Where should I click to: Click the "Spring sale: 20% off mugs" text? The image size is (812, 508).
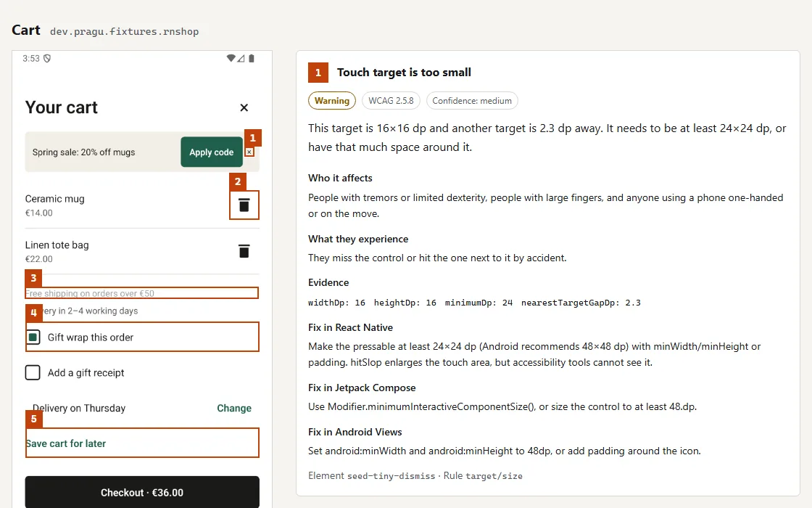[83, 152]
